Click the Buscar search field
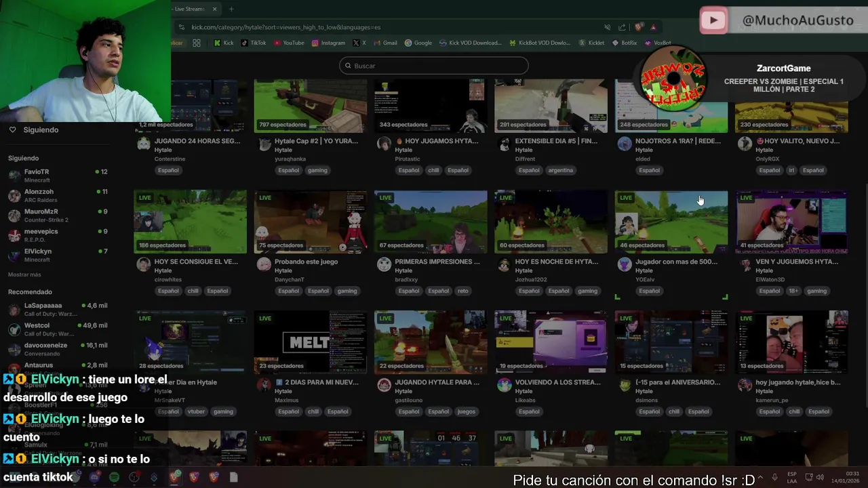This screenshot has width=868, height=488. [434, 66]
